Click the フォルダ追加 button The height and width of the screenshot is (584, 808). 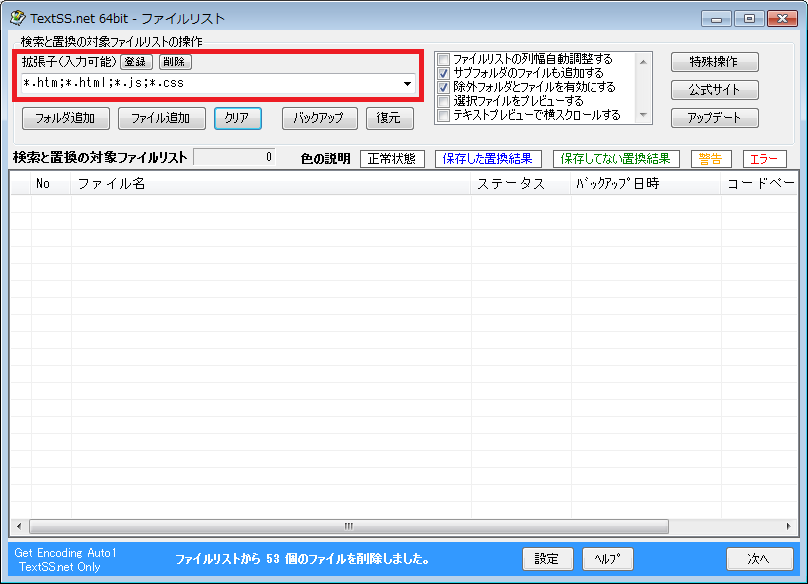pyautogui.click(x=65, y=118)
